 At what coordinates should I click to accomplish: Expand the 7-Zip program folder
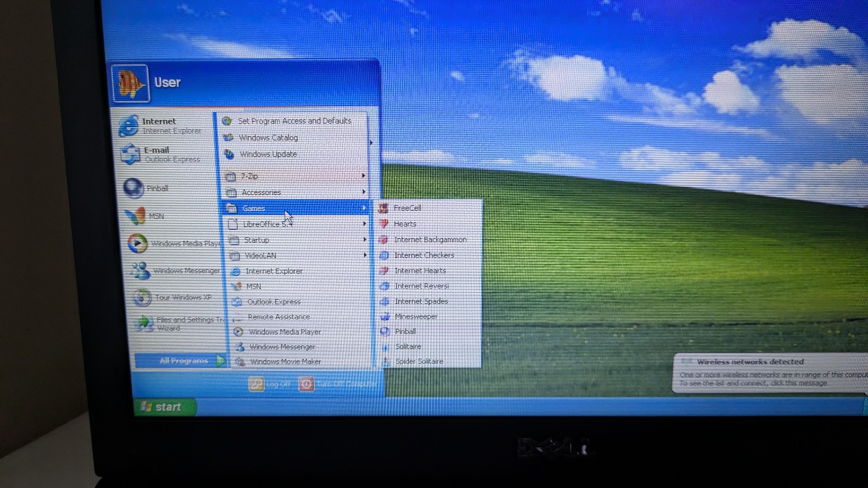[296, 176]
